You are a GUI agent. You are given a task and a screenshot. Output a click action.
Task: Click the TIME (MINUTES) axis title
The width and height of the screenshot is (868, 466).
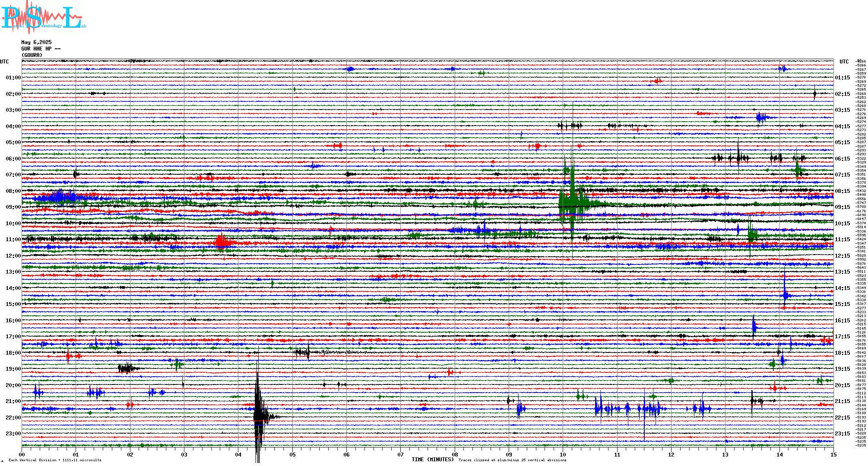(x=432, y=460)
